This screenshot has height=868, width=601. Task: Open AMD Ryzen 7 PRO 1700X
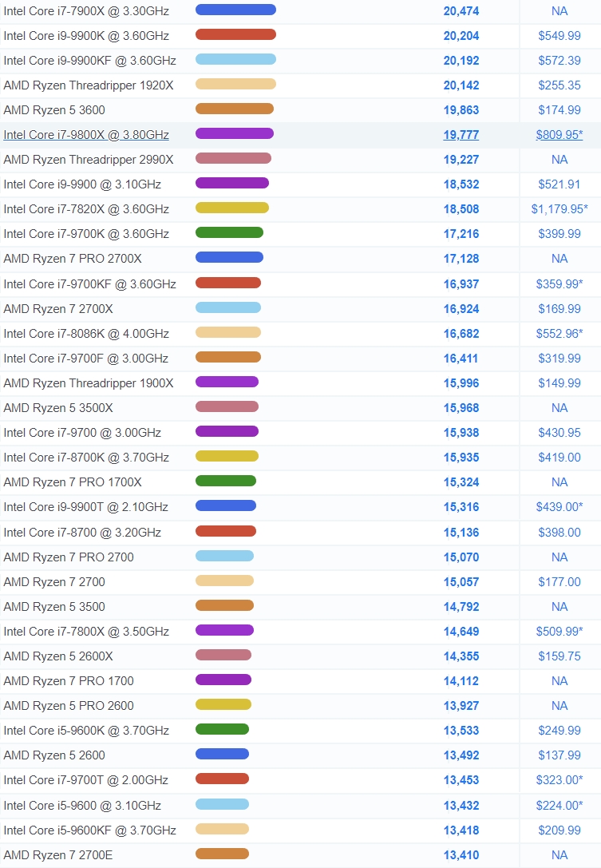point(73,482)
